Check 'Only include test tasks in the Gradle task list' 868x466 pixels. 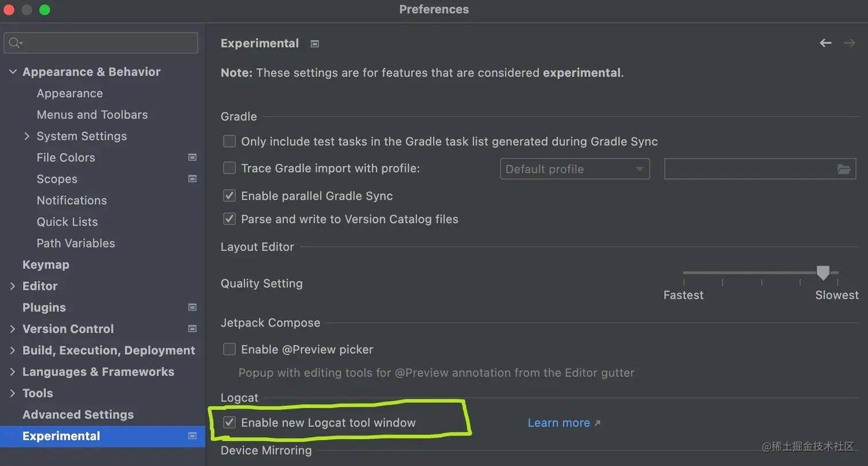tap(229, 141)
